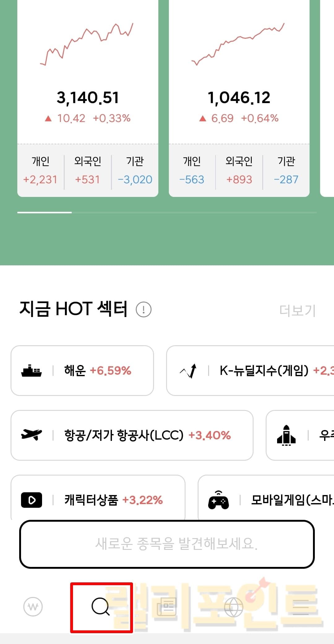Open the won currency icon tab
Image resolution: width=334 pixels, height=644 pixels.
tap(33, 607)
